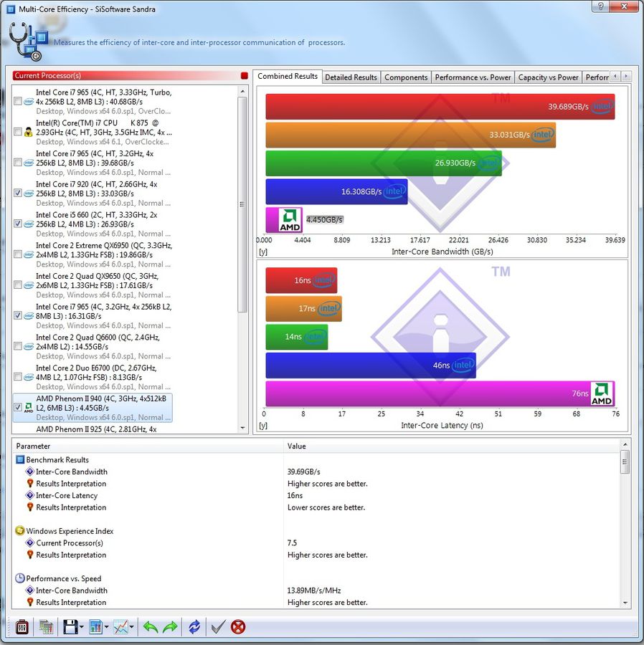Click results table scroll up arrow
The width and height of the screenshot is (644, 645).
pos(625,444)
